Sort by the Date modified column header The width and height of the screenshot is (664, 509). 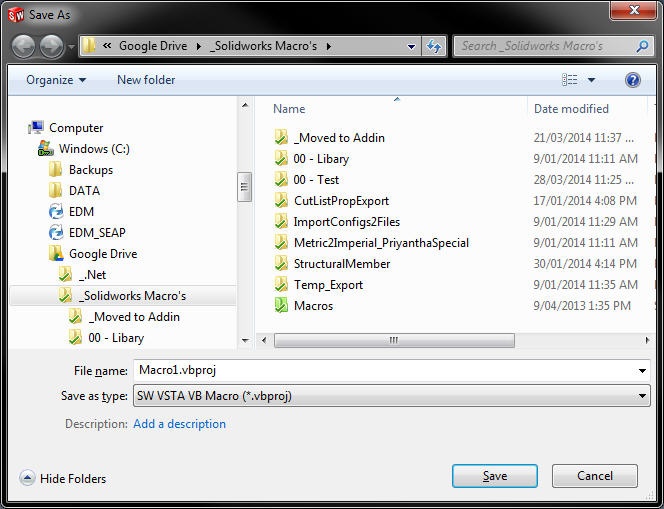(x=571, y=109)
